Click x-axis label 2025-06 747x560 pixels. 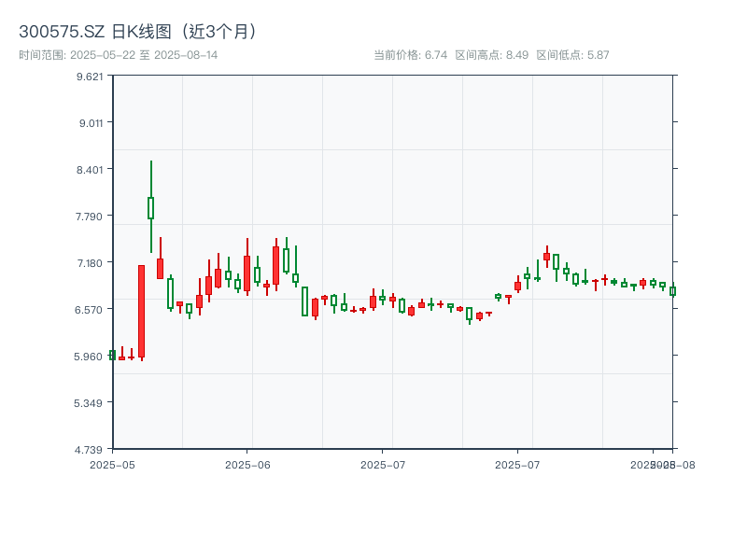point(247,465)
